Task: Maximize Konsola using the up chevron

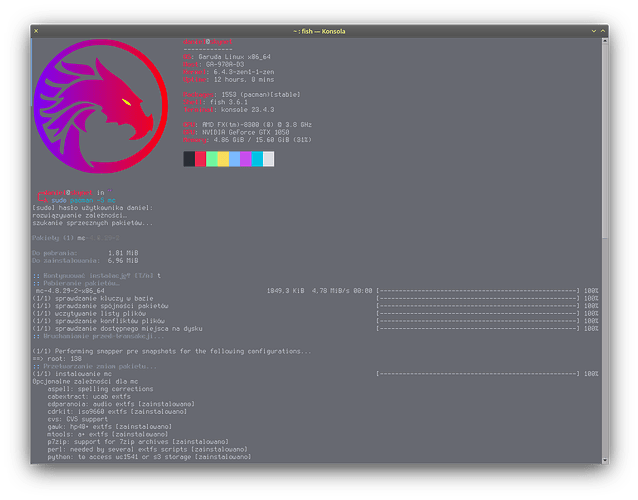Action: [603, 31]
